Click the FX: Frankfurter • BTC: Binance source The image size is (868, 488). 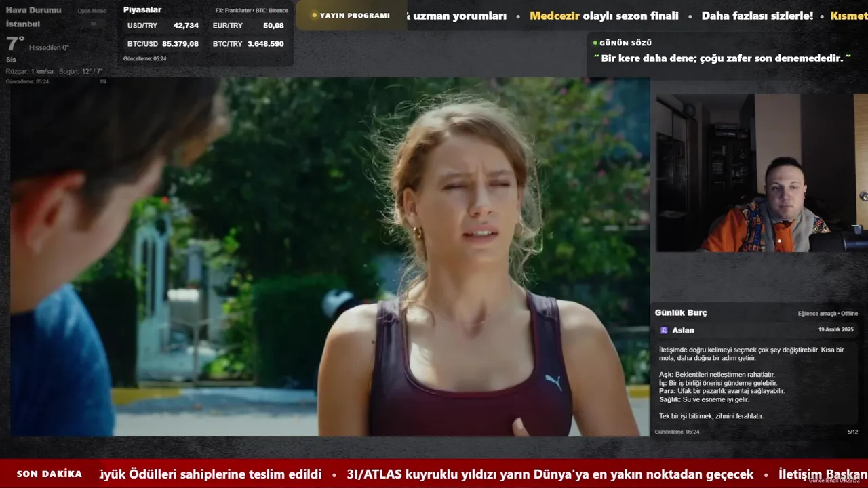coord(252,10)
